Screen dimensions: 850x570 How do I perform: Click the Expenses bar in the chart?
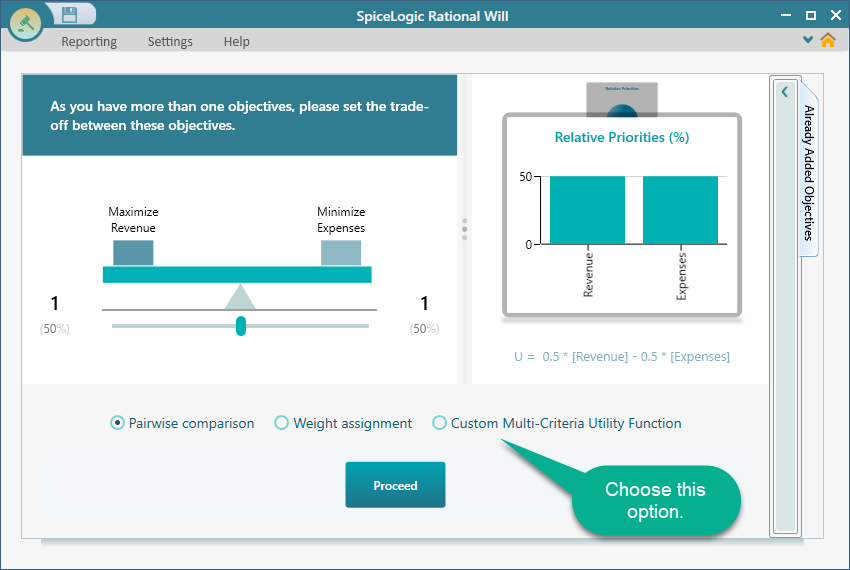(680, 210)
